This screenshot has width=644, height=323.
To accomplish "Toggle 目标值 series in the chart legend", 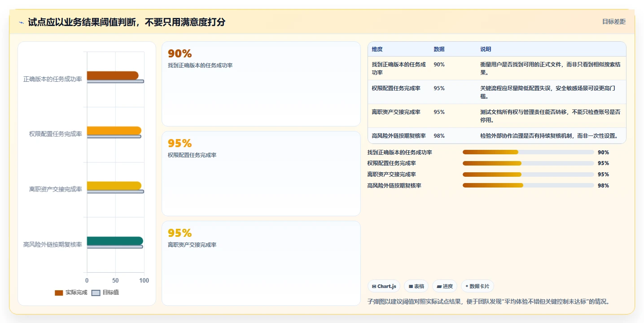I will pos(105,292).
